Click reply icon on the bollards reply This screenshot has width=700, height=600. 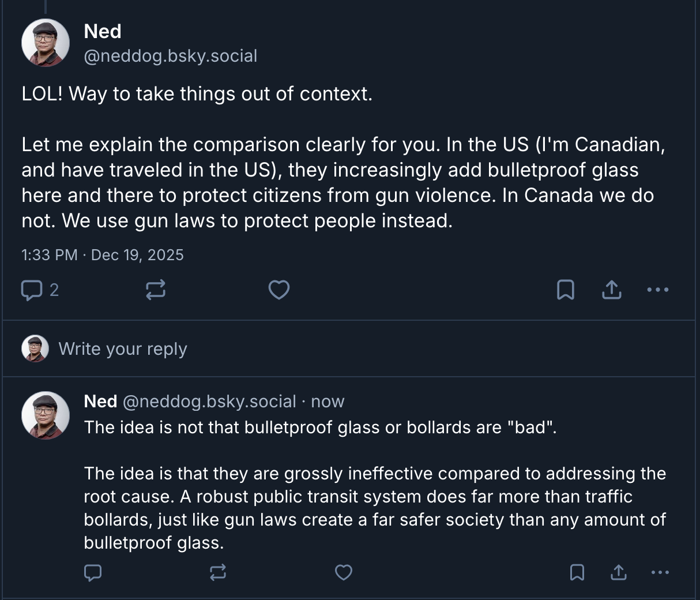point(93,572)
